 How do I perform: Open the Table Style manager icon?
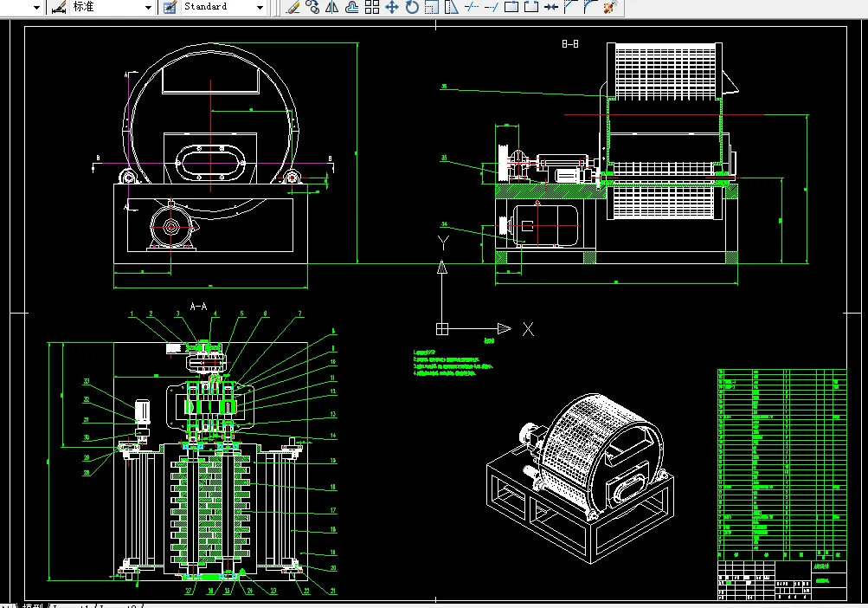click(x=170, y=7)
